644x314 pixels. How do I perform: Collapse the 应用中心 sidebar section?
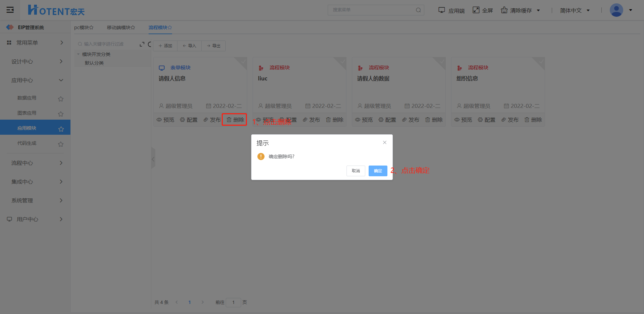pos(35,80)
